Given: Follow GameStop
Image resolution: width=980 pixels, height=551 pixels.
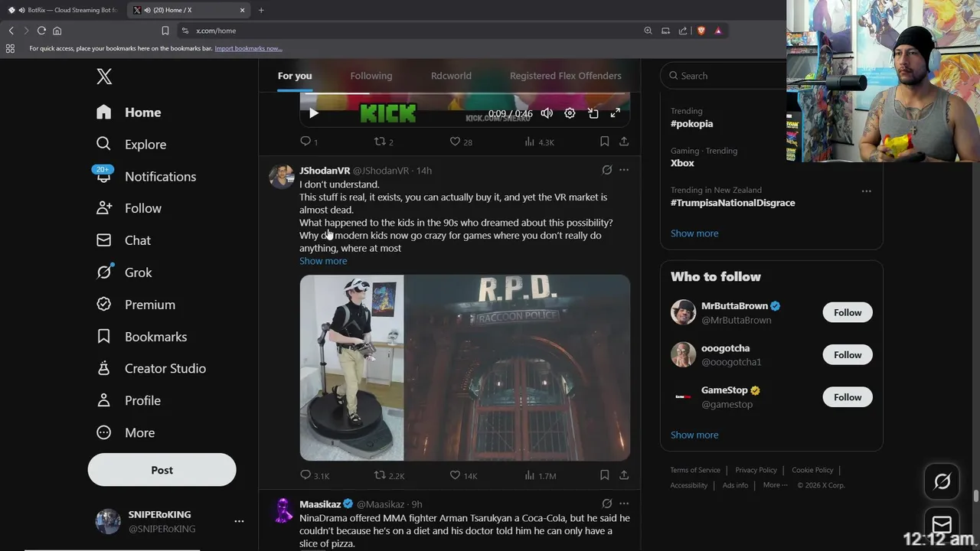Looking at the screenshot, I should tap(848, 397).
